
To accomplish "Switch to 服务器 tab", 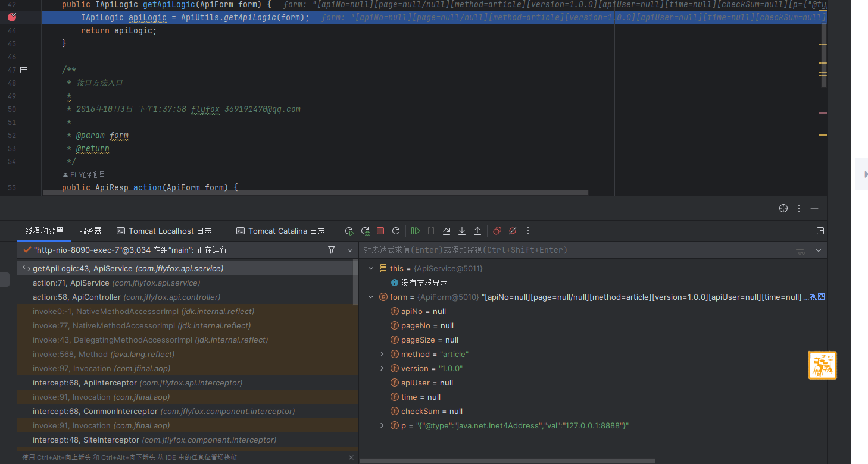I will coord(90,231).
